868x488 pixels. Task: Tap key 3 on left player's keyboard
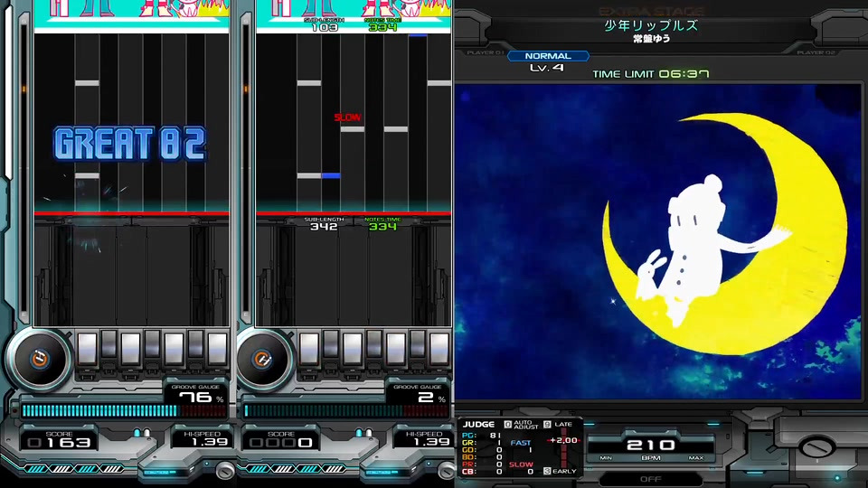click(x=130, y=349)
